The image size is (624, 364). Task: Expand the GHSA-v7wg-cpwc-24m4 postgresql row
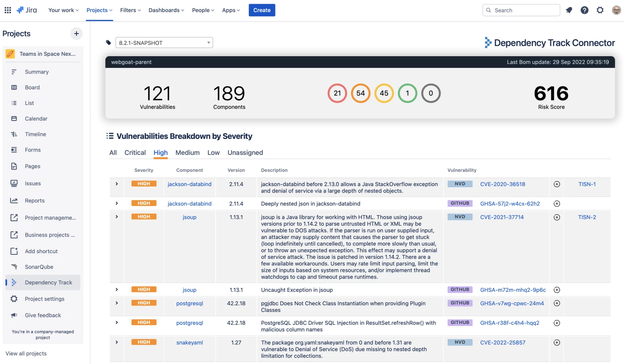(x=117, y=303)
